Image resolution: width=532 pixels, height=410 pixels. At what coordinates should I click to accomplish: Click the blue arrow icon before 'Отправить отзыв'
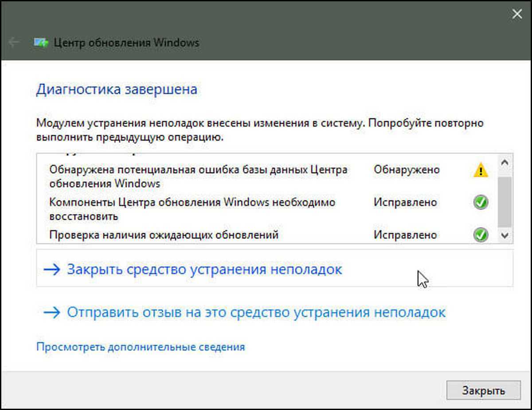pyautogui.click(x=52, y=312)
